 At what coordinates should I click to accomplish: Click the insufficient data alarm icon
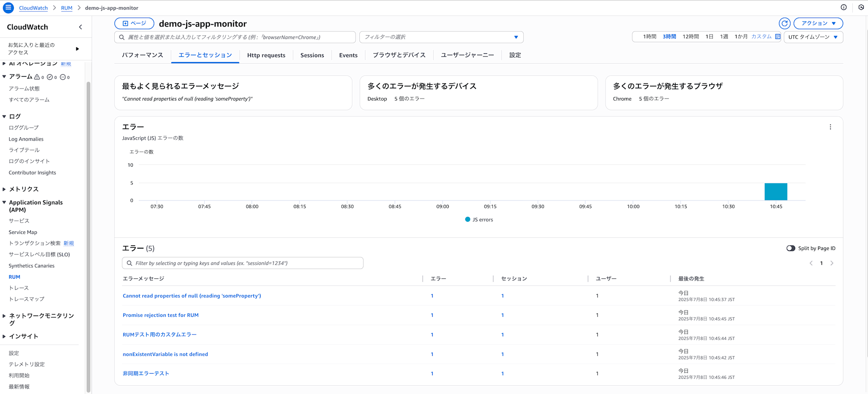(62, 77)
